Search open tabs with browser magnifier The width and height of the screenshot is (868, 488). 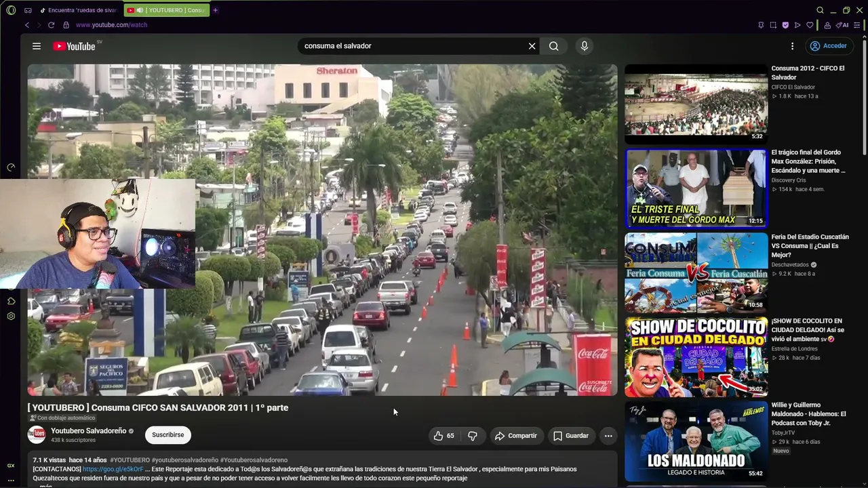click(820, 10)
